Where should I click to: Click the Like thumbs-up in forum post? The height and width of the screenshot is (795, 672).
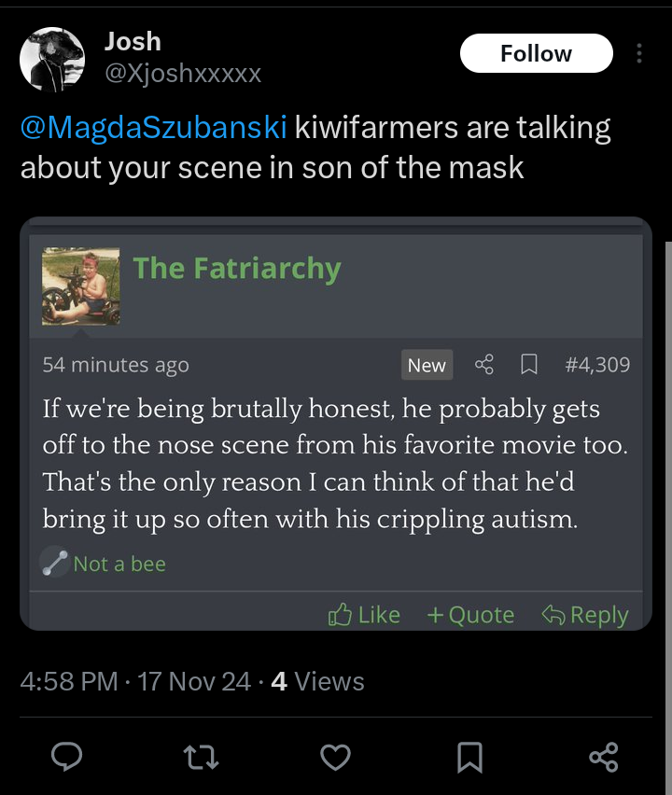(x=364, y=615)
